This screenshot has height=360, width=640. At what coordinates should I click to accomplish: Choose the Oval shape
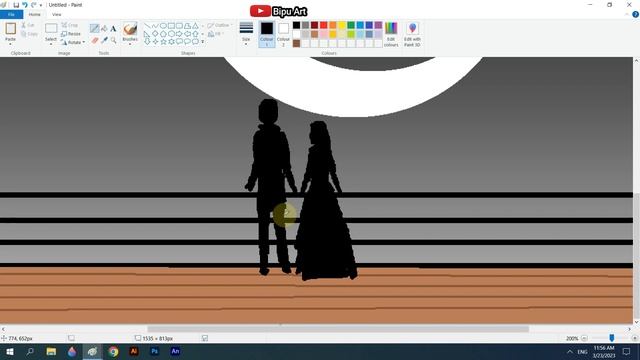[x=163, y=26]
